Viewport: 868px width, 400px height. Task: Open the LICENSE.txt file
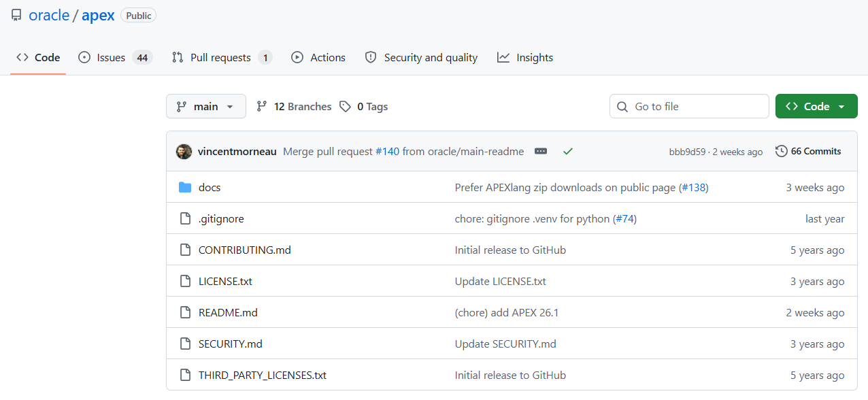(x=225, y=281)
